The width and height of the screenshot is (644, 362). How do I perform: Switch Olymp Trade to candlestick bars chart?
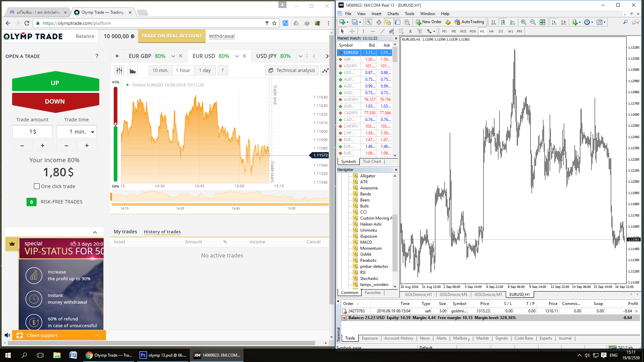119,70
